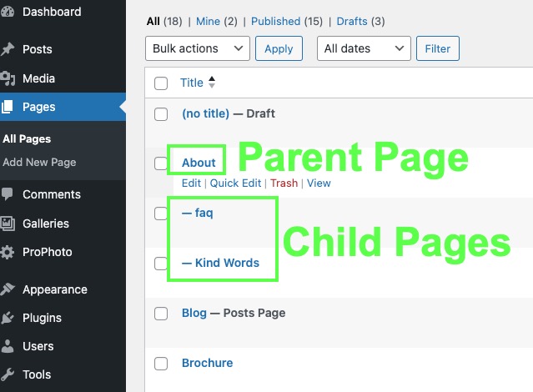Click the Galleries image icon
Image resolution: width=533 pixels, height=392 pixels.
point(8,224)
